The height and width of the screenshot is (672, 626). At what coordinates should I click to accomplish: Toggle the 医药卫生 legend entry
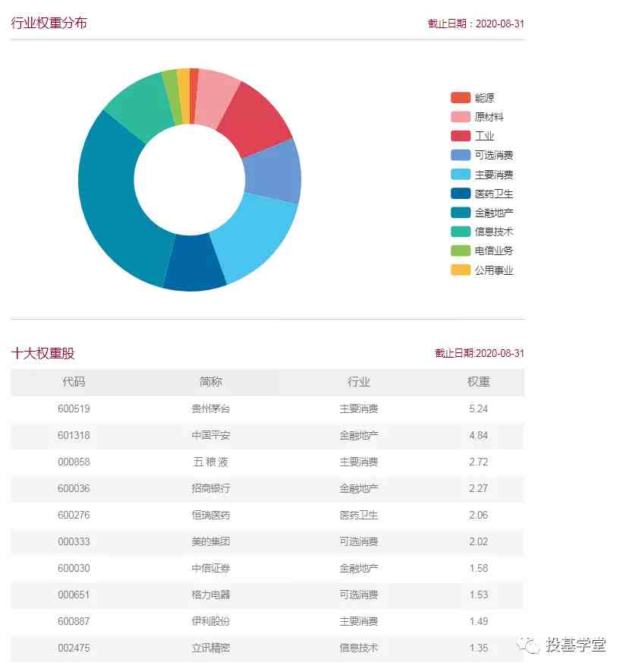[x=482, y=194]
